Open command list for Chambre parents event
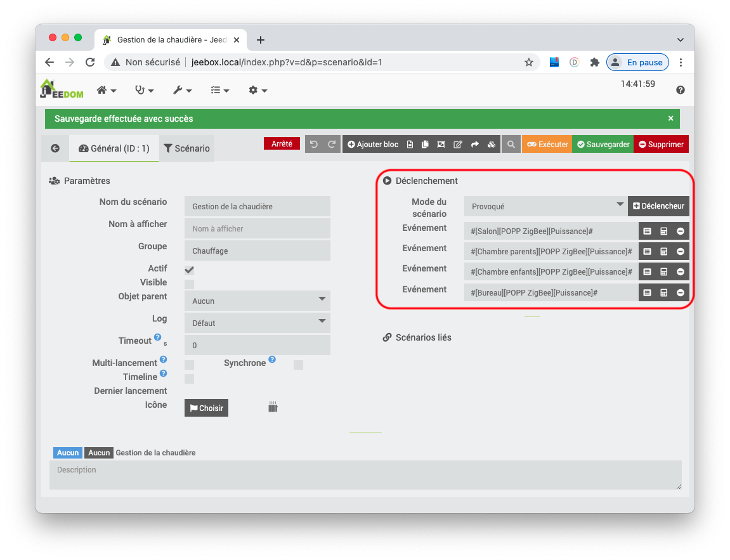Screen dimensions: 730x560 pyautogui.click(x=647, y=252)
